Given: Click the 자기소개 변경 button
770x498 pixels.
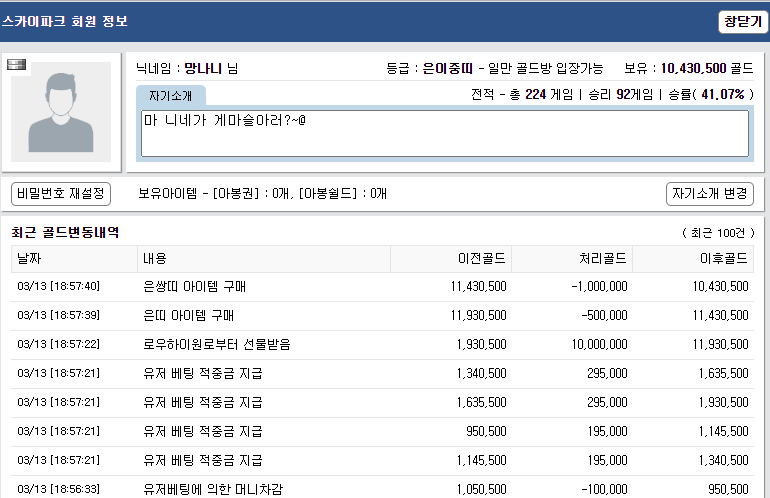Looking at the screenshot, I should pyautogui.click(x=710, y=194).
